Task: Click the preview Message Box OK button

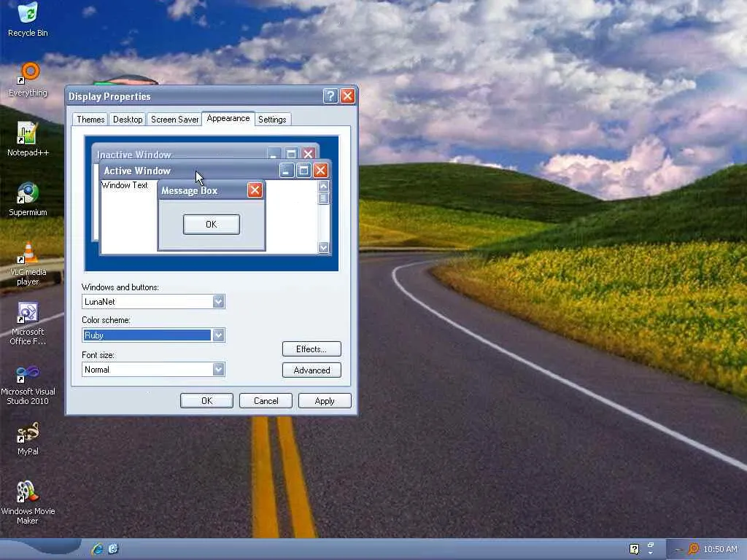Action: coord(212,225)
